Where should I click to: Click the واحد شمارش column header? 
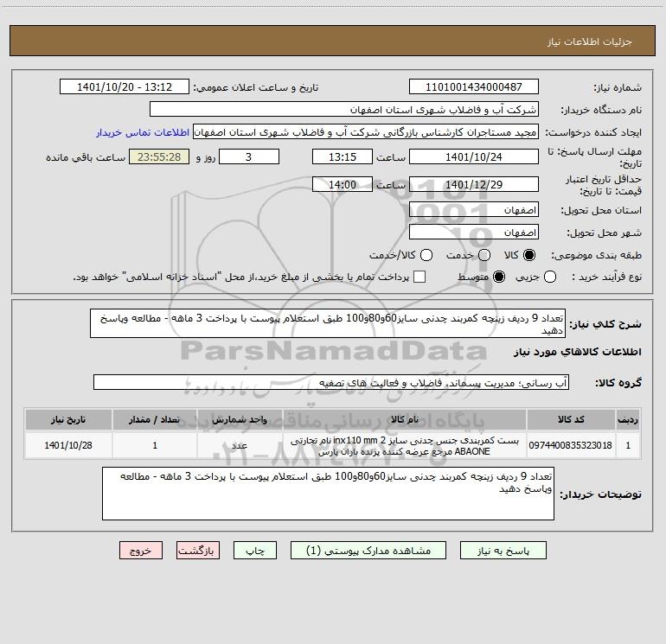(240, 419)
